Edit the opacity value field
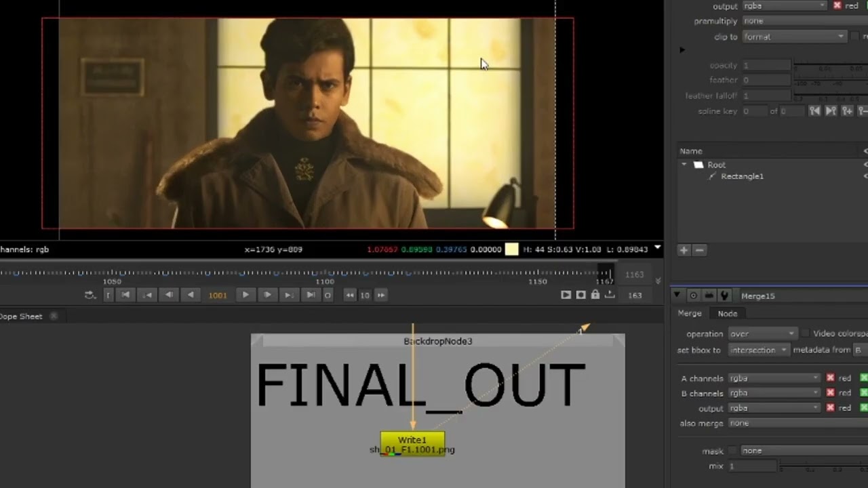This screenshot has width=868, height=488. tap(766, 66)
